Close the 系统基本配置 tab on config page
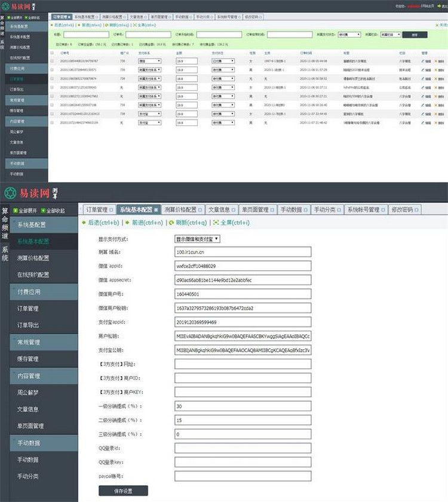448x502 pixels. point(156,210)
